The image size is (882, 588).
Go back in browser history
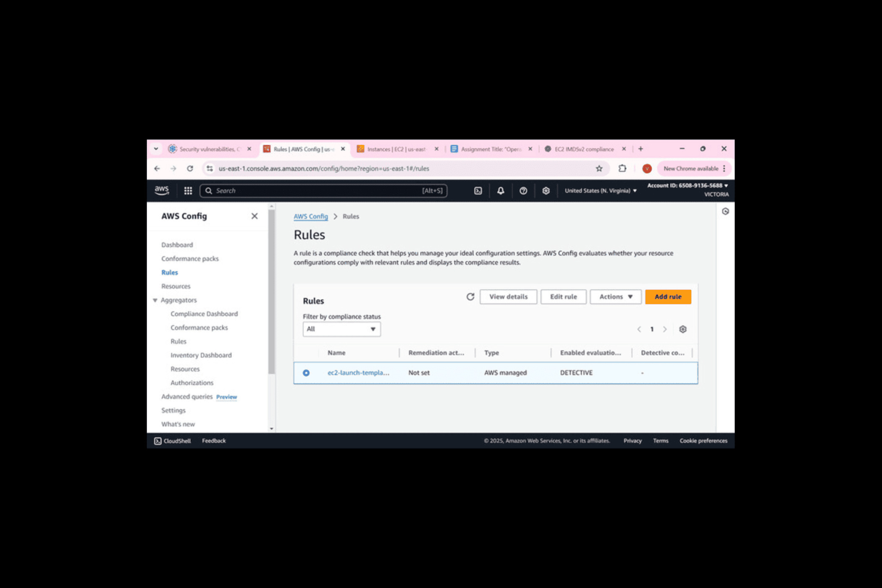[157, 168]
